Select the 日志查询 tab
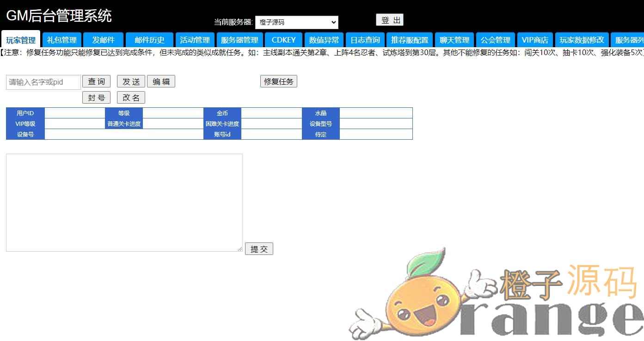 click(365, 40)
